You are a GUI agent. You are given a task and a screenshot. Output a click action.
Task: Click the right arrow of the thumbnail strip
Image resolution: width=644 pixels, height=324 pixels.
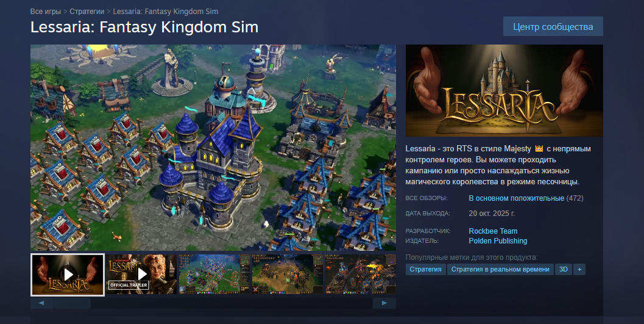click(x=384, y=303)
